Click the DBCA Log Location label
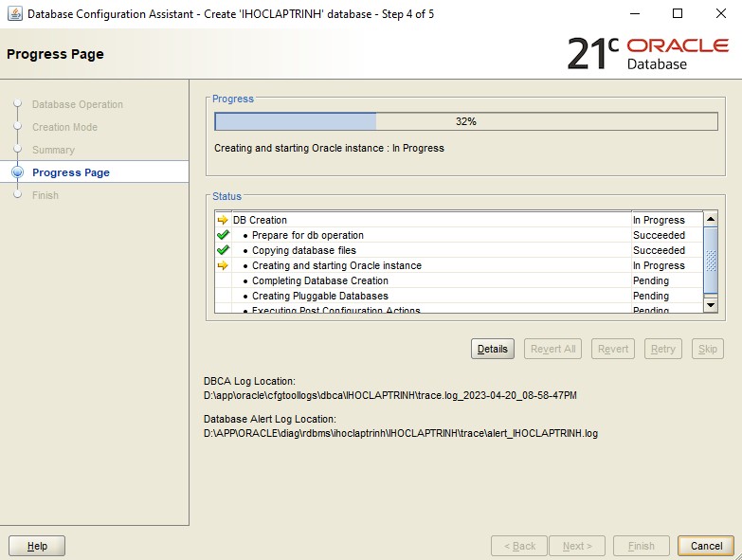 point(249,381)
